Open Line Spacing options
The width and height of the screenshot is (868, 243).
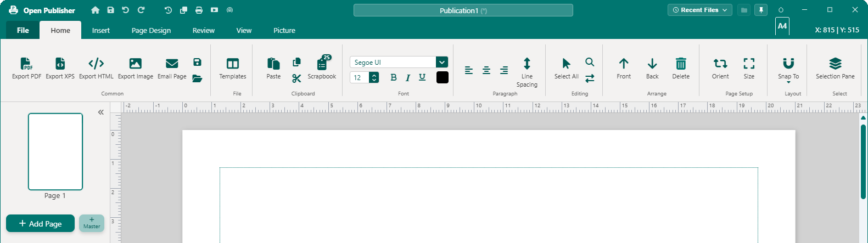click(527, 72)
